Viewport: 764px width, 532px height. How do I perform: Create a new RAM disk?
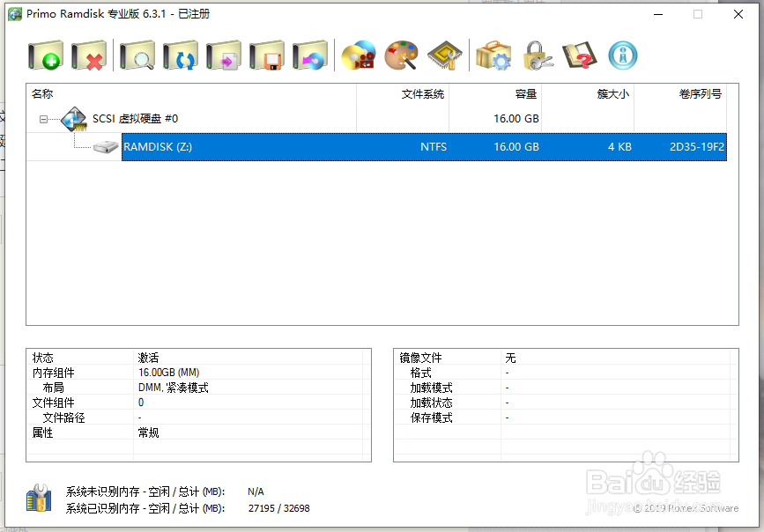click(45, 55)
